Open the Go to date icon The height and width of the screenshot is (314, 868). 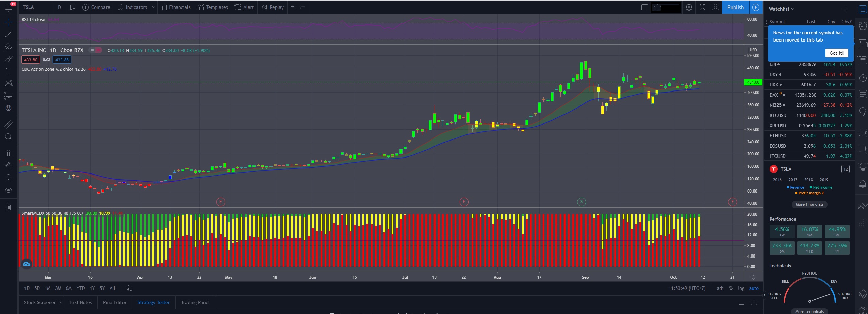(129, 288)
